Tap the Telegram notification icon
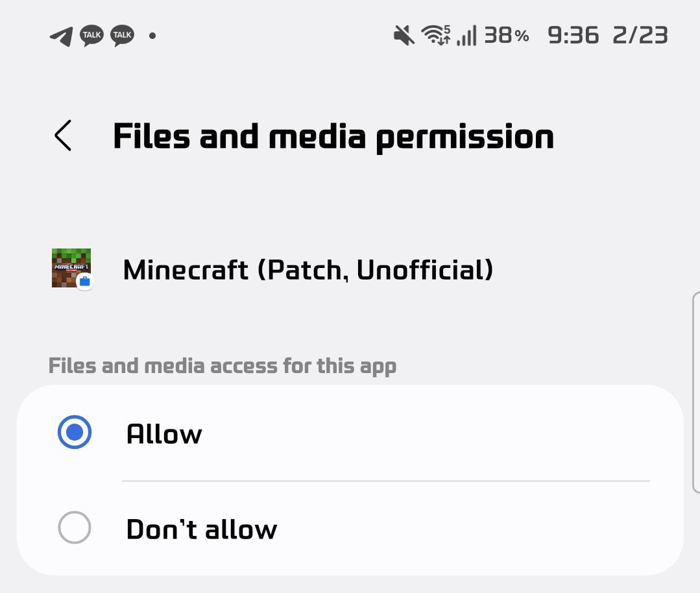This screenshot has height=593, width=700. click(x=61, y=36)
